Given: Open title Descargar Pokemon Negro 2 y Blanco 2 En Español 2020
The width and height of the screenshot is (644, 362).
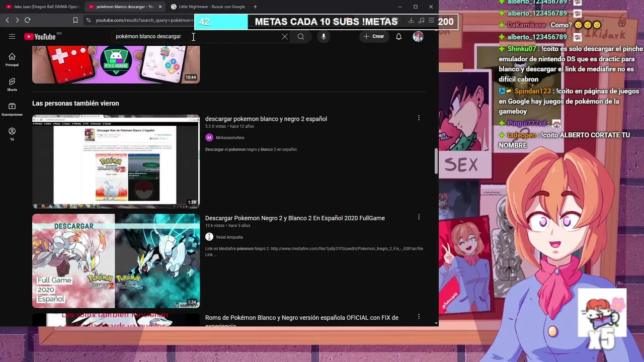Looking at the screenshot, I should [295, 218].
